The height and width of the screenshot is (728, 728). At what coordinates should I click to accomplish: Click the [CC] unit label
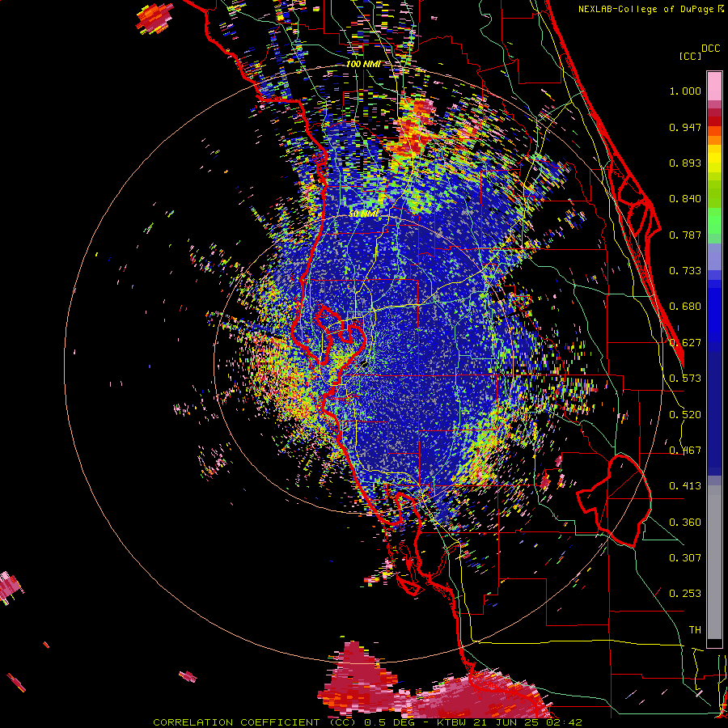tap(691, 56)
